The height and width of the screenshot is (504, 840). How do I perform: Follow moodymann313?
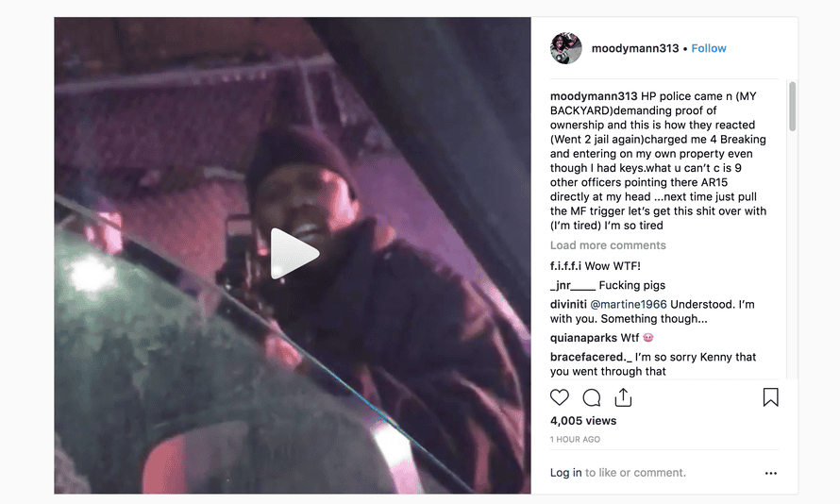(x=708, y=48)
